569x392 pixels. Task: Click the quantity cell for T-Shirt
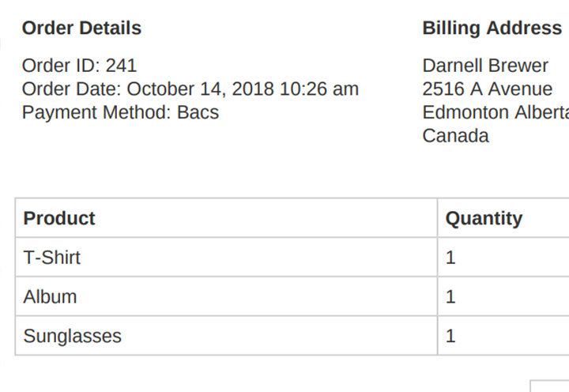(503, 258)
